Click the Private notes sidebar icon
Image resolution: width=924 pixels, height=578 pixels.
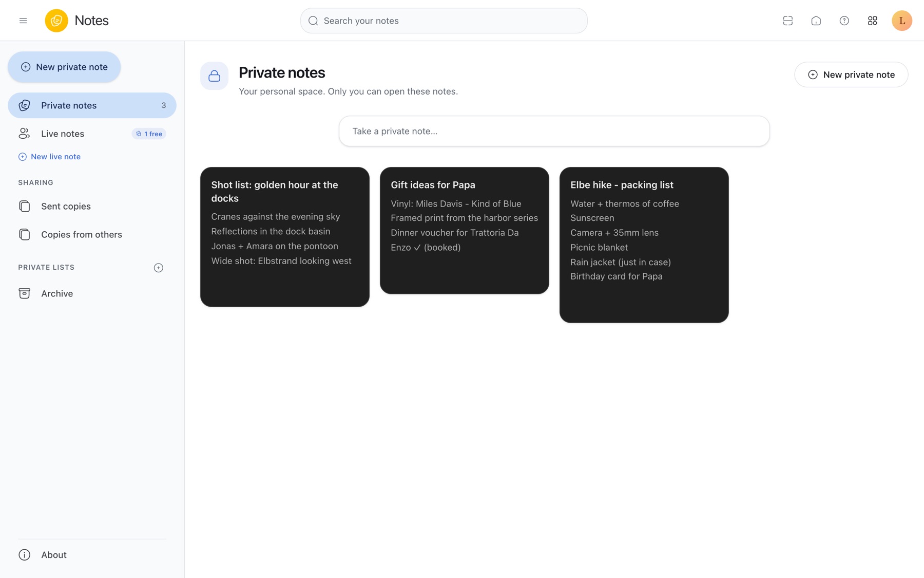pyautogui.click(x=24, y=105)
